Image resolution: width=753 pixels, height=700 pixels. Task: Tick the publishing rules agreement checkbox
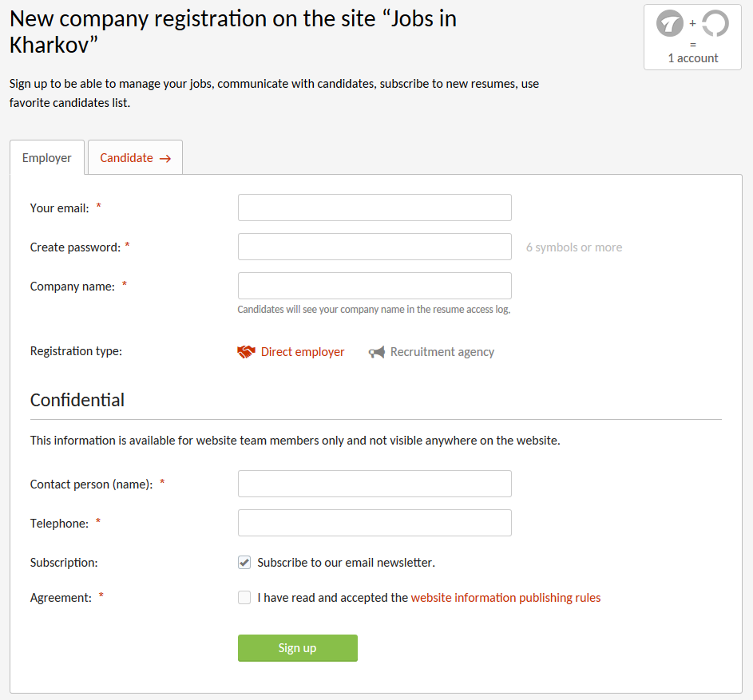click(x=244, y=598)
